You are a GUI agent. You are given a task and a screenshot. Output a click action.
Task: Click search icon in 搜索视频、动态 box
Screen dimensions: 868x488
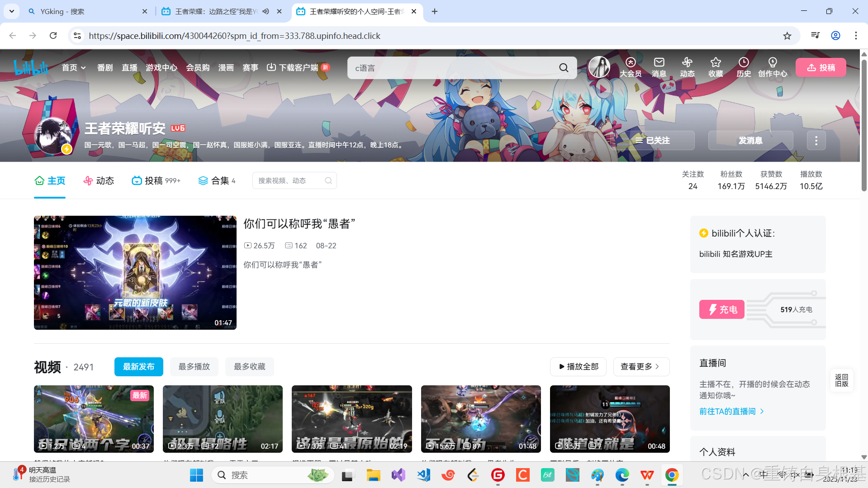[328, 181]
